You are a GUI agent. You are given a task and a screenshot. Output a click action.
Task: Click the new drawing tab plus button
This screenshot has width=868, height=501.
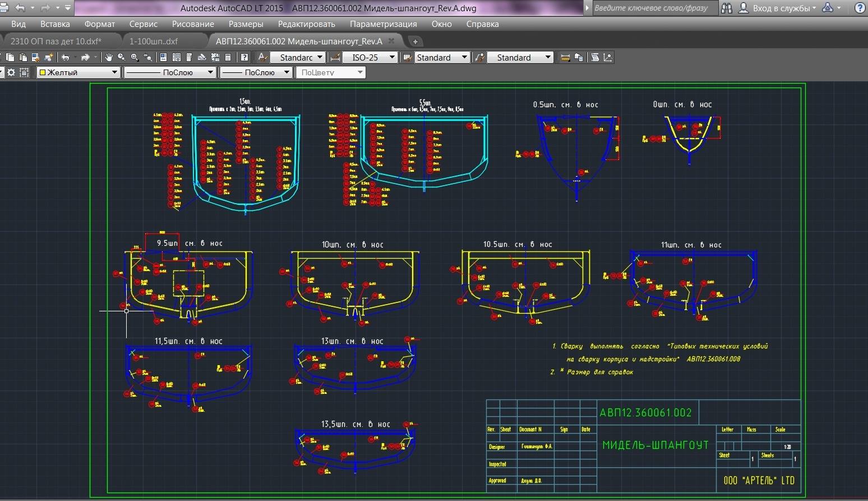click(415, 42)
